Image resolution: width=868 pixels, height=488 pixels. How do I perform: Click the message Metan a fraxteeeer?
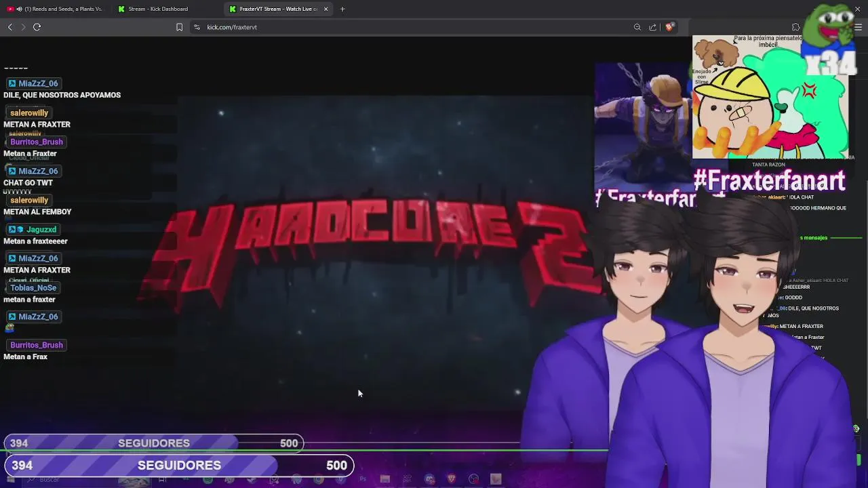35,241
